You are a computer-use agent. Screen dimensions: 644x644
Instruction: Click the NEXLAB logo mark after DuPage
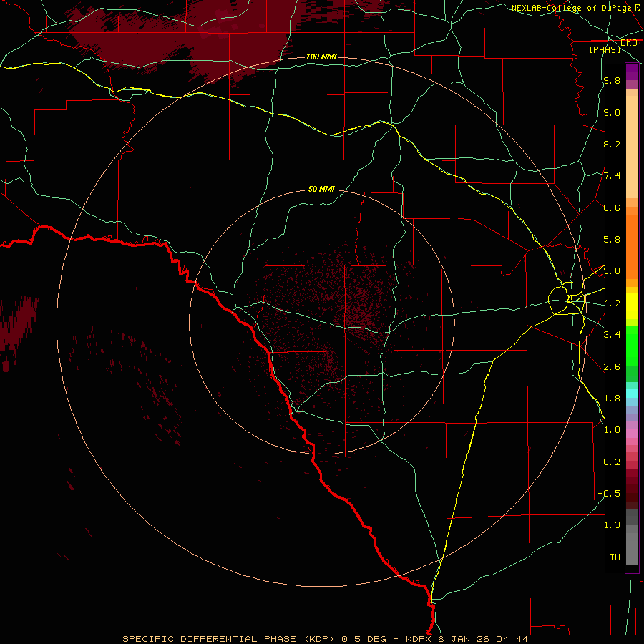[638, 7]
